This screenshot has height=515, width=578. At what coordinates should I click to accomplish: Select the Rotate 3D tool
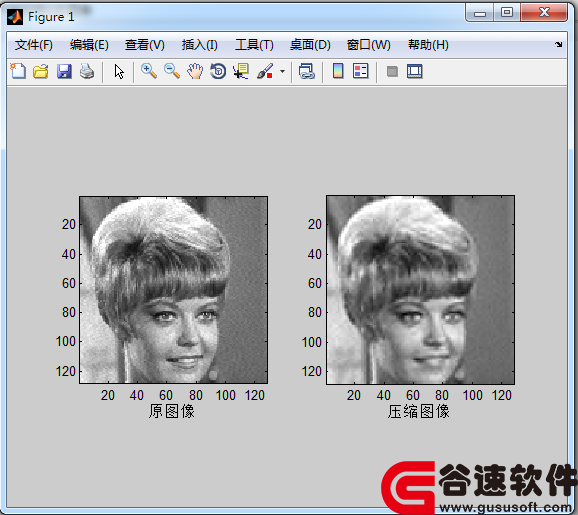218,71
